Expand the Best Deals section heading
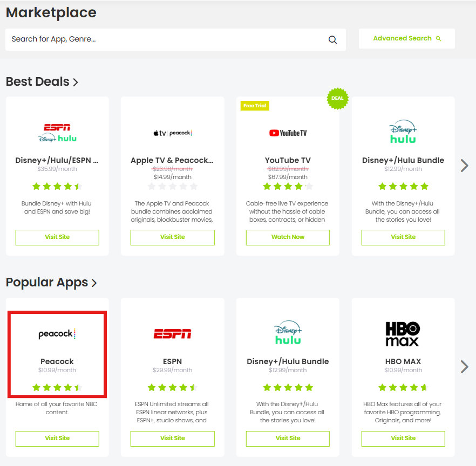Image resolution: width=476 pixels, height=466 pixels. click(42, 82)
